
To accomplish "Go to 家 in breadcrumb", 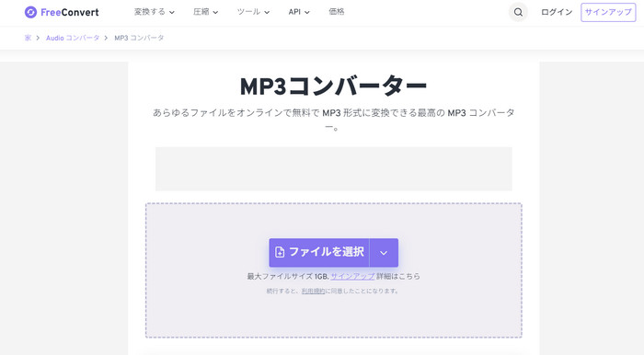I will pyautogui.click(x=28, y=38).
